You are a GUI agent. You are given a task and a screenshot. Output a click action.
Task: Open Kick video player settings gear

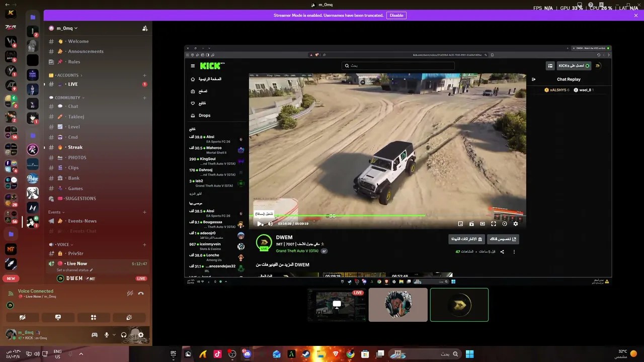coord(515,224)
